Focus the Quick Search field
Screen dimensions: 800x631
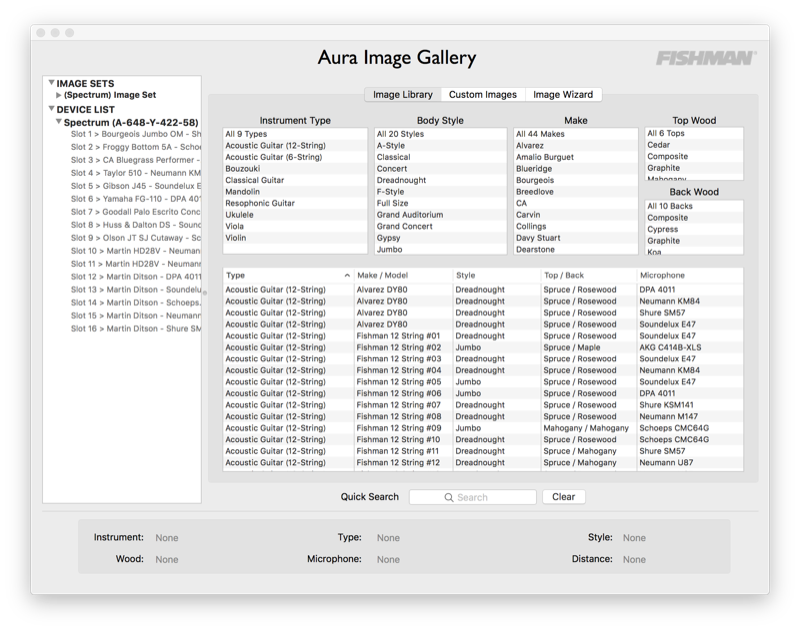coord(472,497)
